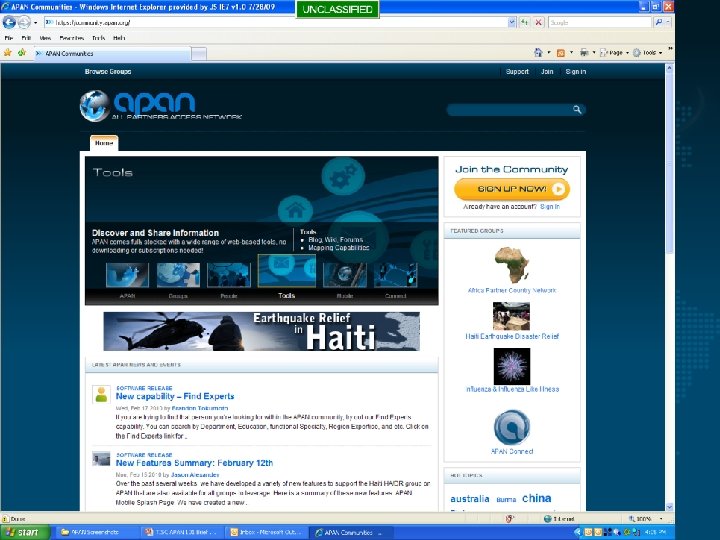Open the Tools gear command bar menu
This screenshot has height=540, width=720.
(647, 53)
